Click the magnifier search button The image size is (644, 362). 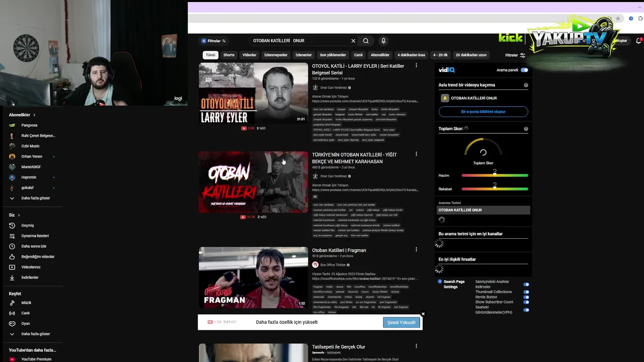click(x=366, y=41)
